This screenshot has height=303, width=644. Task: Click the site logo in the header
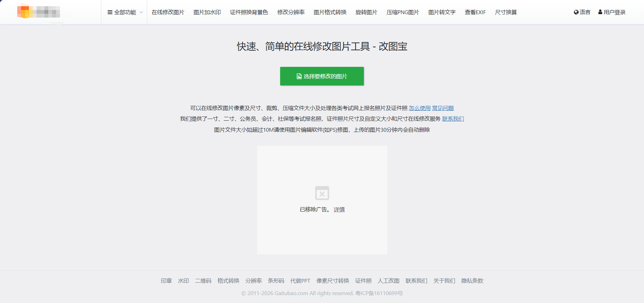click(x=39, y=11)
